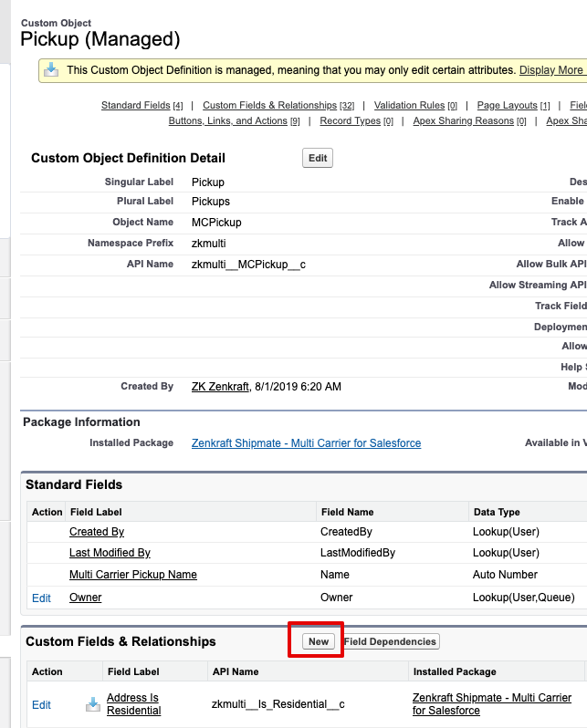Click New custom field button
Viewport: 587px width, 728px height.
tap(319, 641)
